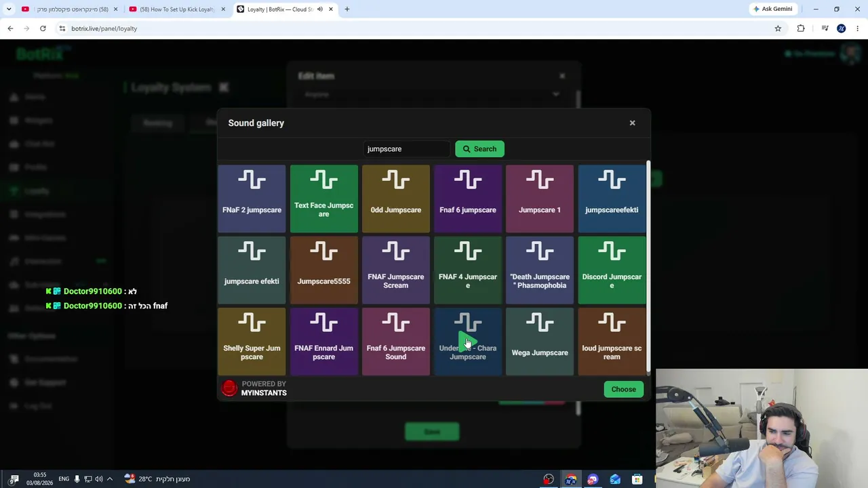
Task: Open the Chrome extensions menu
Action: pos(801,28)
